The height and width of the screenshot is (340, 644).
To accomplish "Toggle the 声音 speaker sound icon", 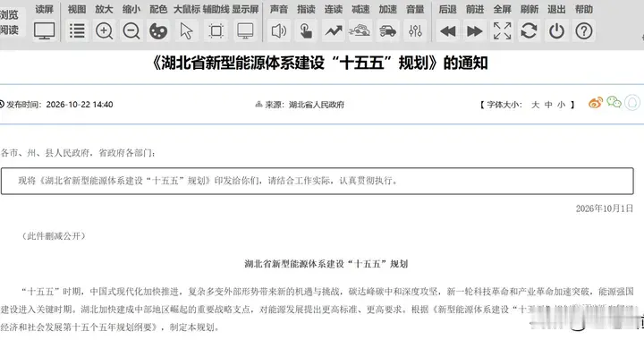I will pos(278,30).
